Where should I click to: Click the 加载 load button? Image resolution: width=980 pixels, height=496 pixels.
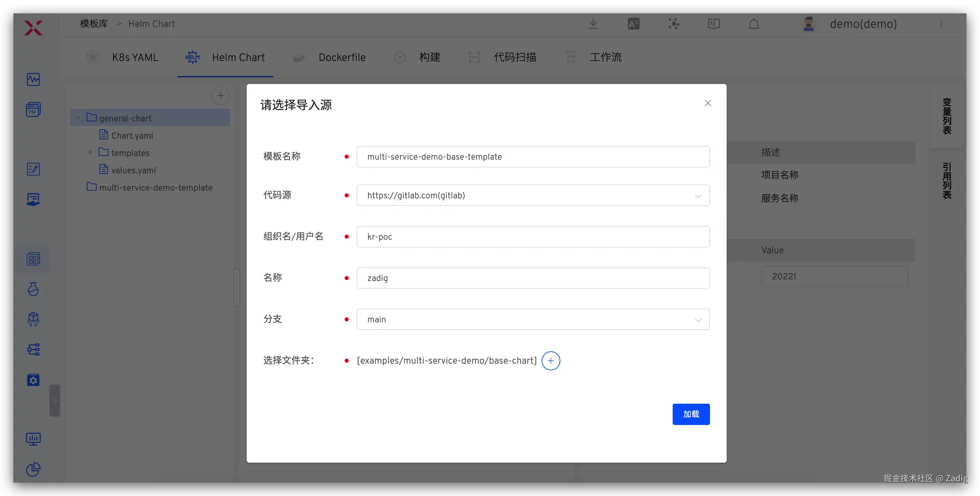pos(690,414)
